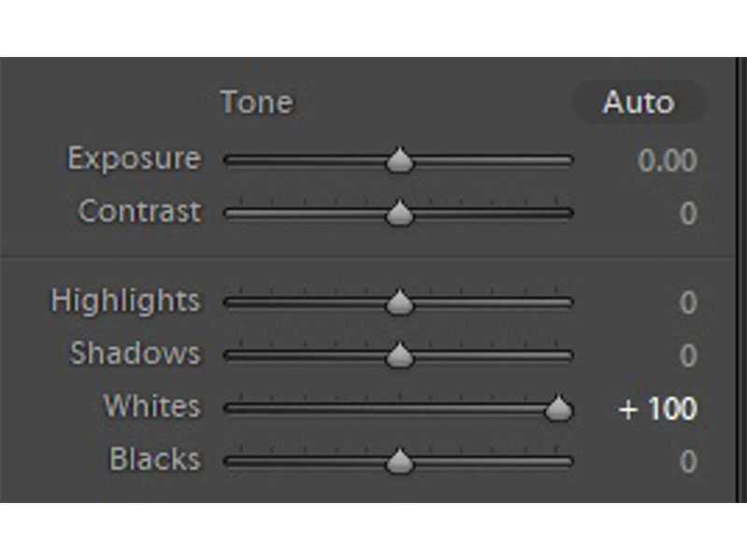Screen dimensions: 747x560
Task: Select the Exposure value field showing 0.00
Action: point(667,161)
